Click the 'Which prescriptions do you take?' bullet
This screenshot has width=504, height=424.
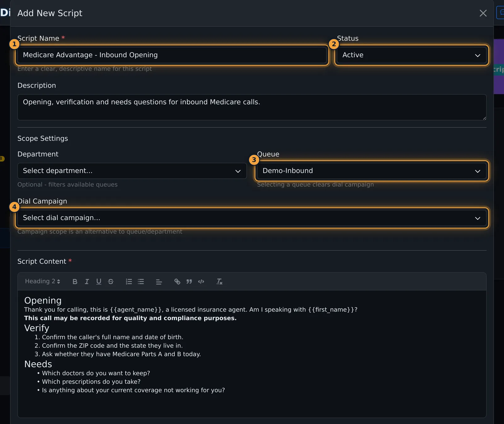coord(91,382)
